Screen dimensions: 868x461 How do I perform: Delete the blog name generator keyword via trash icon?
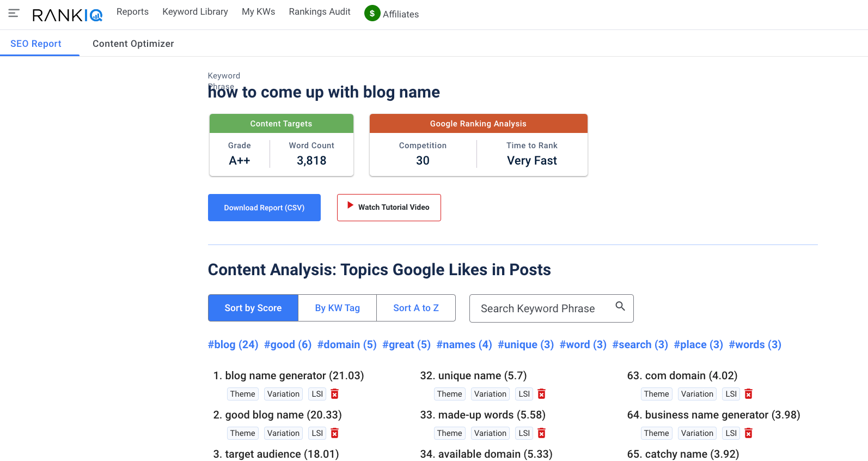click(334, 393)
